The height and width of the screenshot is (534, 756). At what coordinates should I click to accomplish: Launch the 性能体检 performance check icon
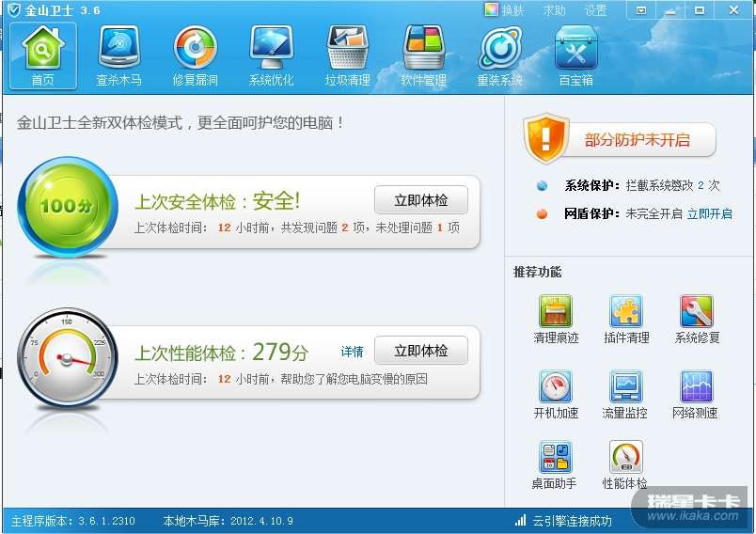pyautogui.click(x=626, y=457)
